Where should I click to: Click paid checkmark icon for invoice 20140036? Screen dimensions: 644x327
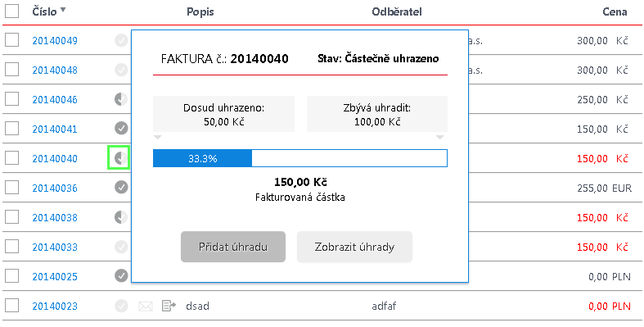pos(121,188)
